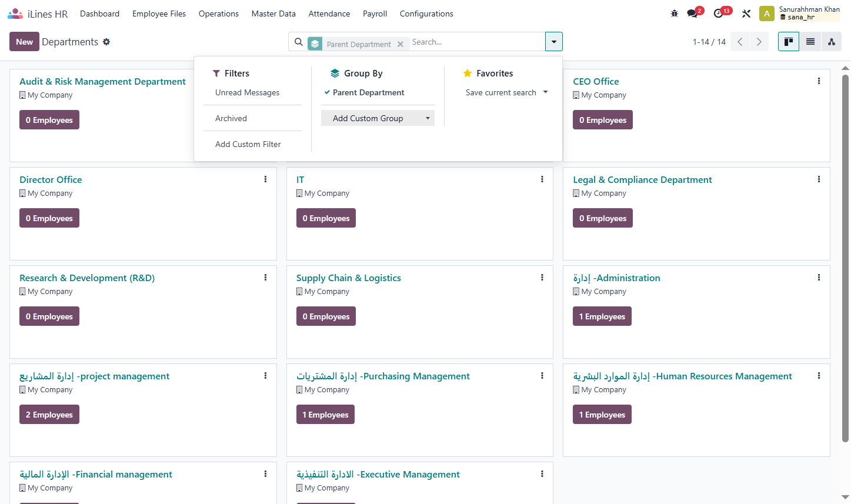
Task: Open the three-dot menu on CEO Office card
Action: coord(819,81)
